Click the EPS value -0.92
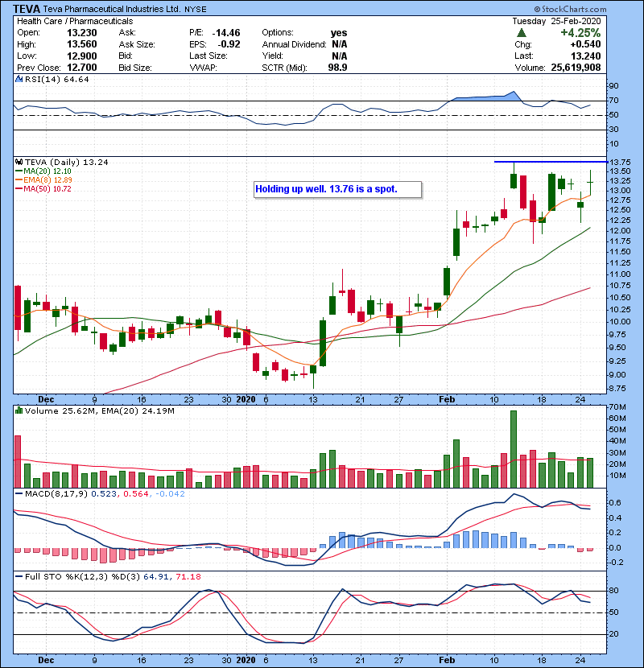This screenshot has width=644, height=668. click(x=229, y=44)
